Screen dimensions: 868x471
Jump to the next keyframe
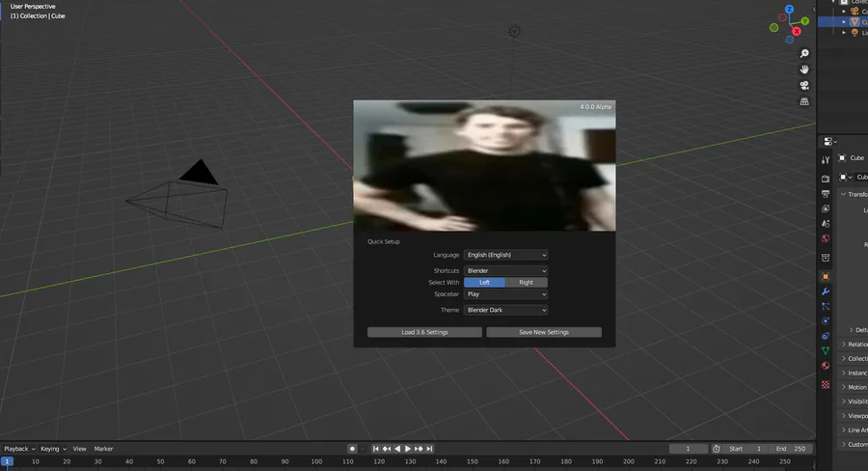click(419, 449)
